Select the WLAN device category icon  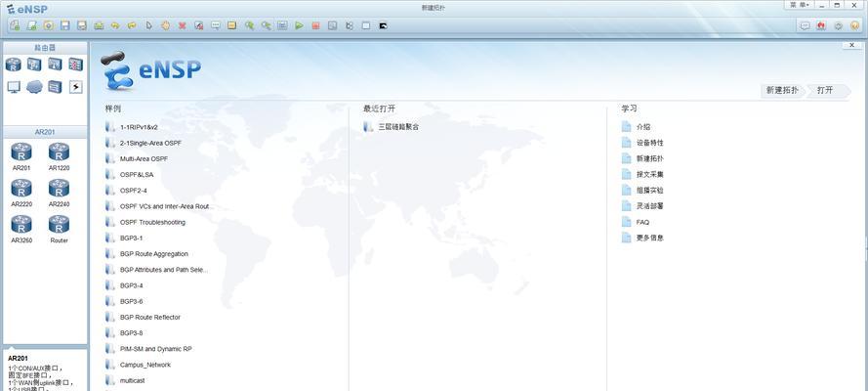coord(55,65)
